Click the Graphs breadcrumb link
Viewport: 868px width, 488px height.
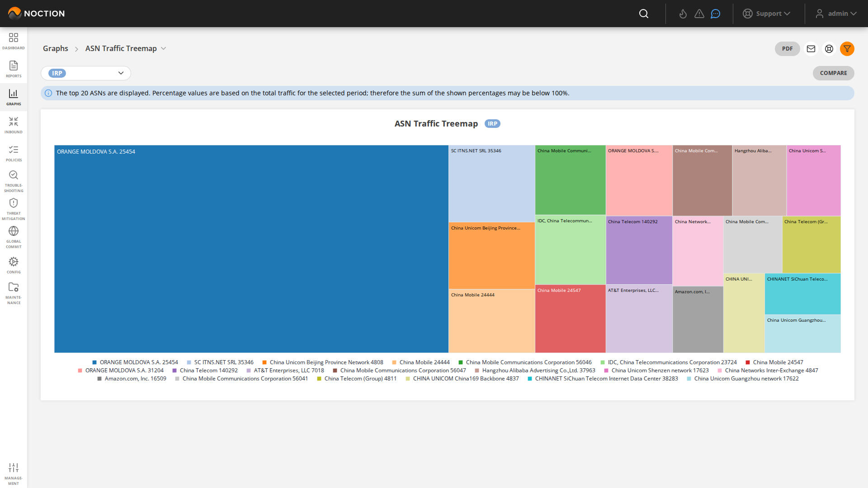tap(56, 48)
